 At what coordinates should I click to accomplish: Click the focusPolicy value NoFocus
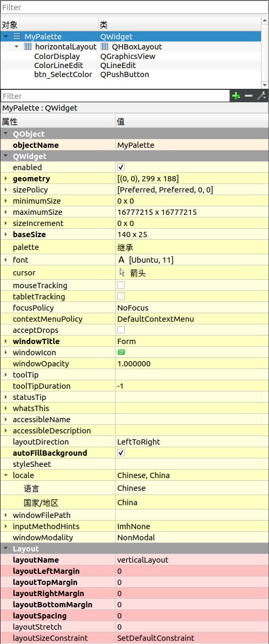point(133,307)
